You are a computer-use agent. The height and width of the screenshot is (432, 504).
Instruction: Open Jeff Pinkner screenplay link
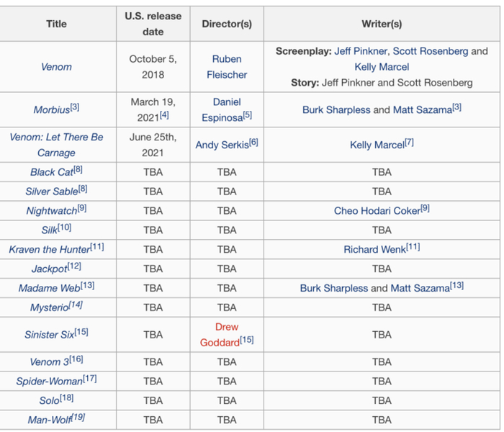tap(361, 51)
